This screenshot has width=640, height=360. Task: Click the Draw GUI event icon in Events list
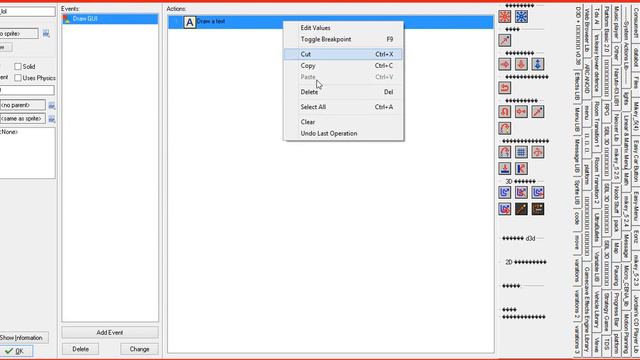(x=67, y=19)
